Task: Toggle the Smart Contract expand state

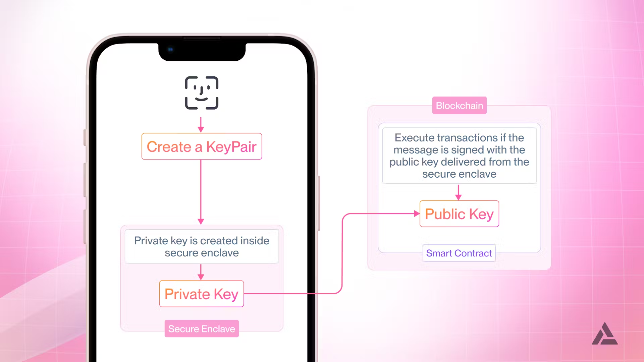Action: coord(459,253)
